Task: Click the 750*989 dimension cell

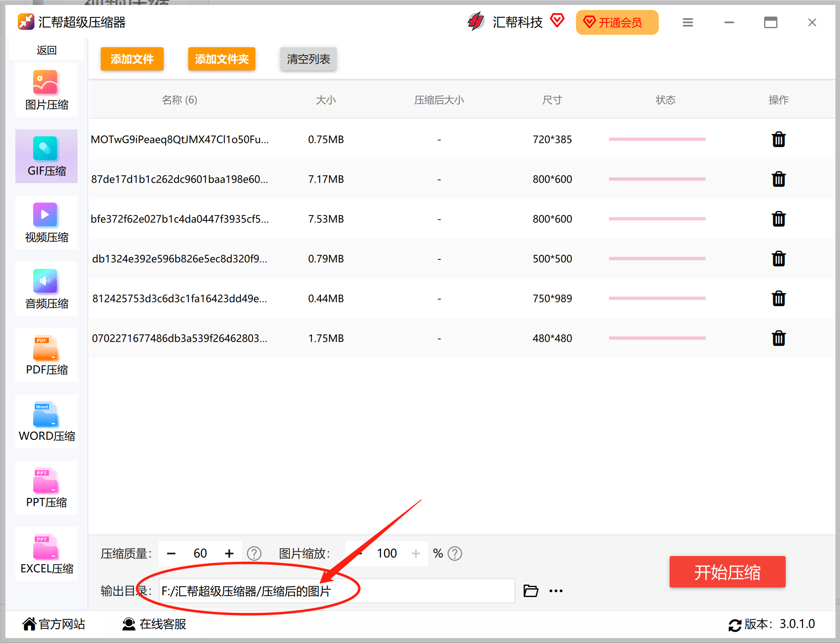Action: pos(552,299)
